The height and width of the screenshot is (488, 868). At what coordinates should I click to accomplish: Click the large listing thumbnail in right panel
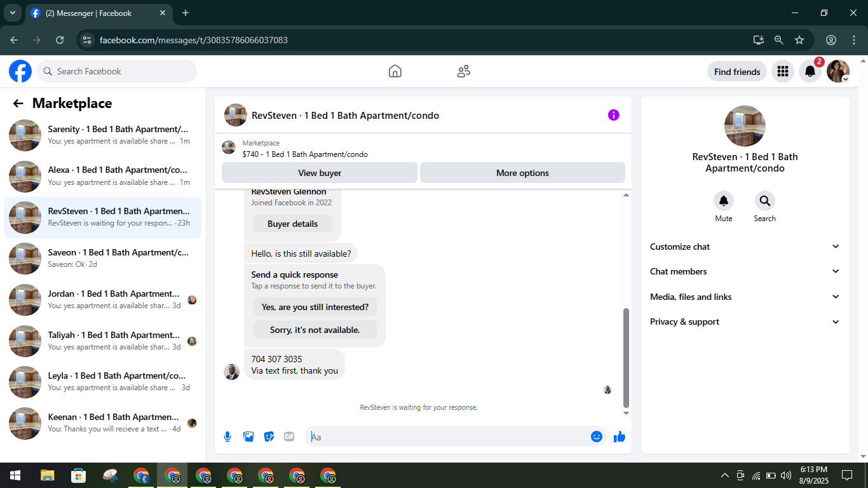click(x=745, y=126)
